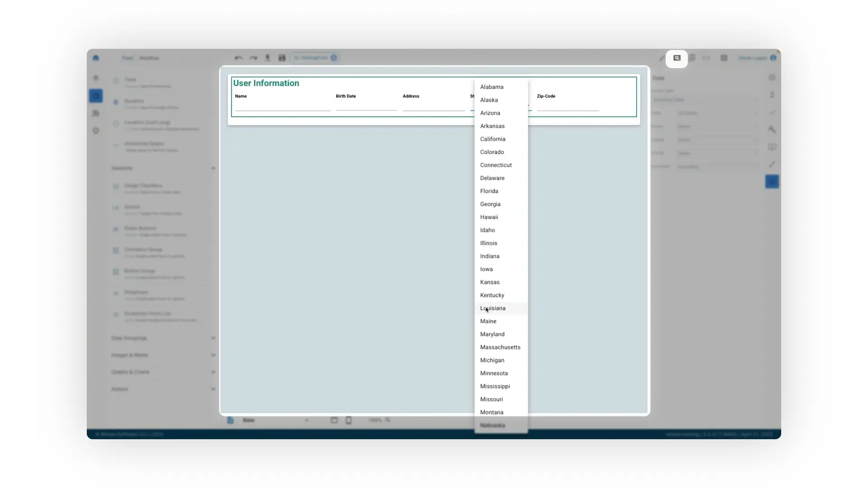This screenshot has height=488, width=868.
Task: Click the Undo icon in the top toolbar
Action: point(238,58)
